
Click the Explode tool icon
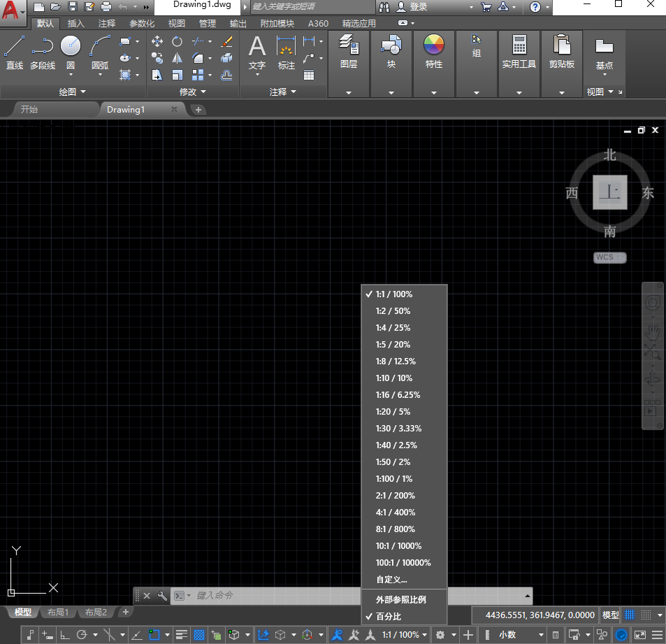227,58
